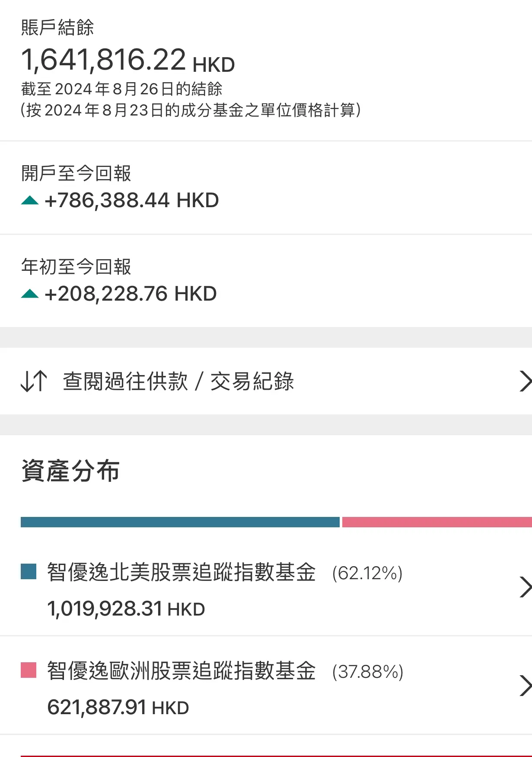This screenshot has height=757, width=532.
Task: Click green triangle beside year-to-date return
Action: (30, 294)
